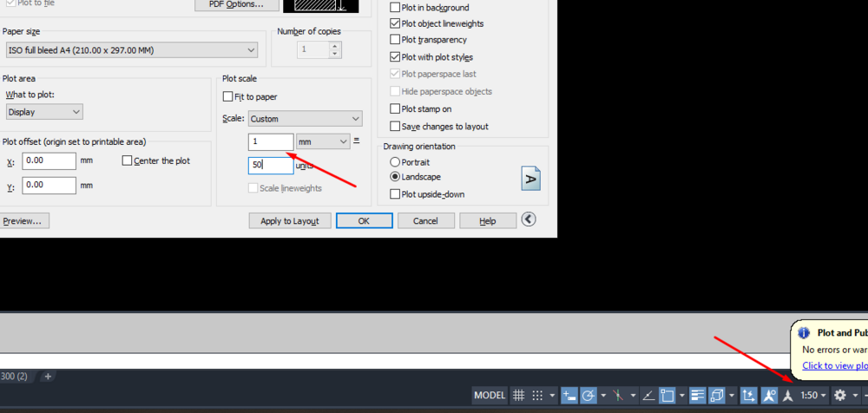
Task: Open workspace switching gear icon
Action: click(839, 396)
